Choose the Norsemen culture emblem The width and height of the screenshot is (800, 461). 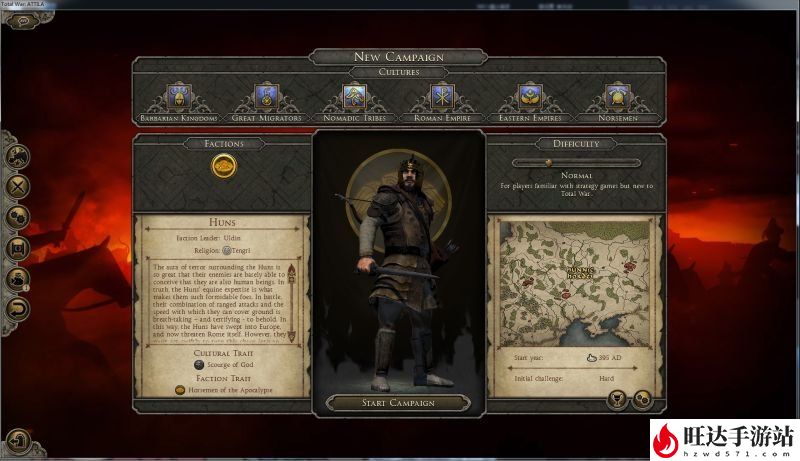coord(618,97)
